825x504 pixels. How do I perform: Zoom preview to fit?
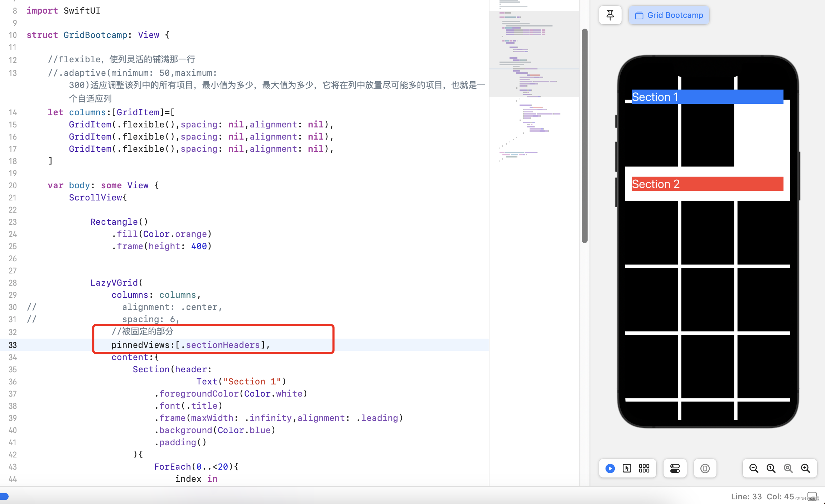[x=788, y=468]
